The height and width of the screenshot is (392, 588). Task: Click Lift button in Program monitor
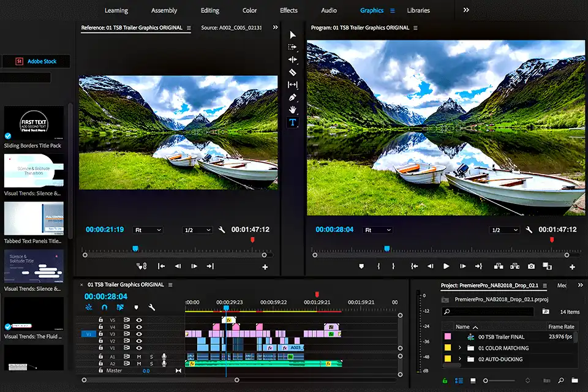(499, 266)
